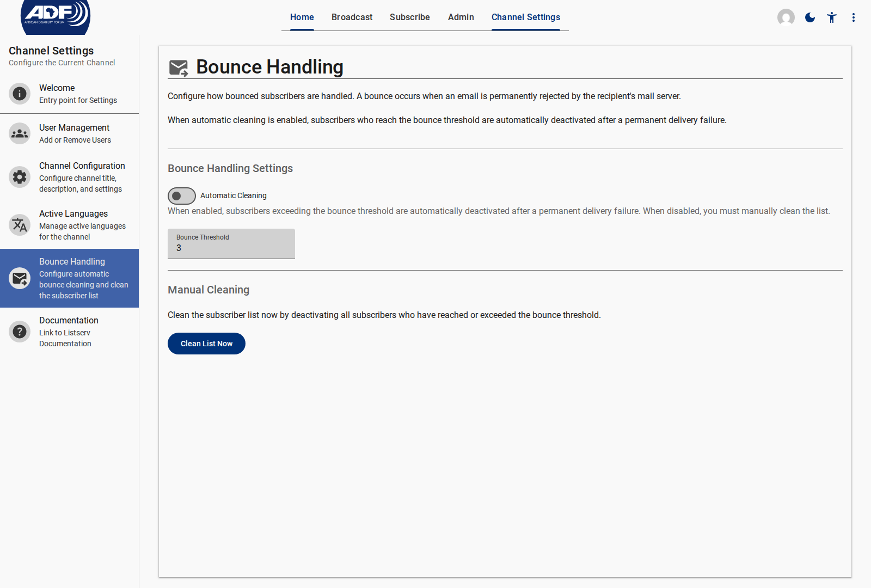Viewport: 871px width, 588px height.
Task: Open the Subscribe tab
Action: click(x=410, y=17)
